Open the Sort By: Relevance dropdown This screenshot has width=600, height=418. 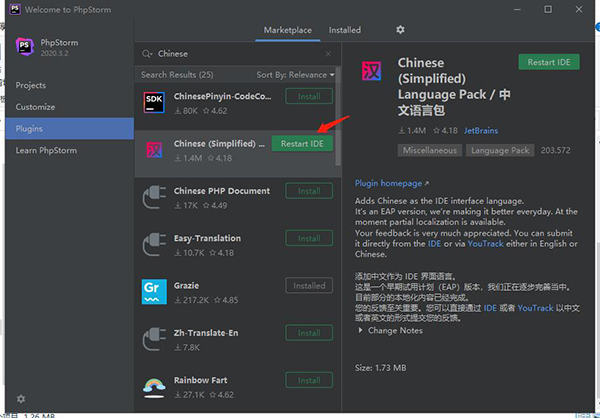point(295,75)
